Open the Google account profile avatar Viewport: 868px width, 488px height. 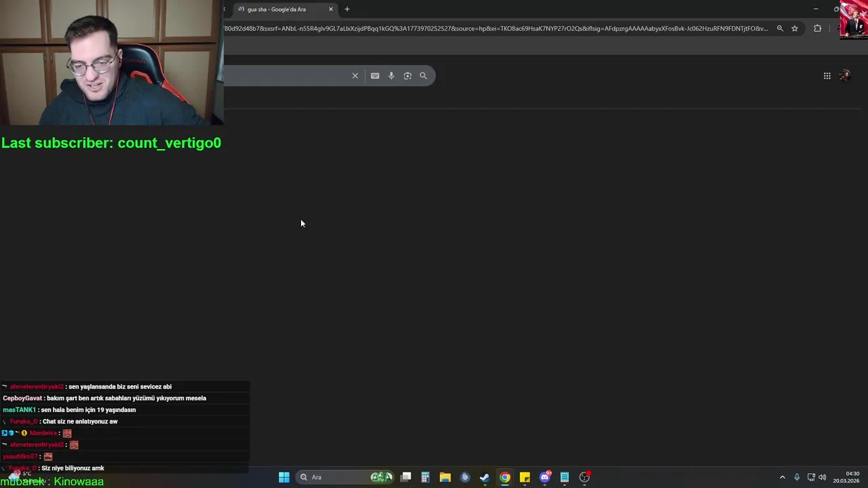point(845,76)
